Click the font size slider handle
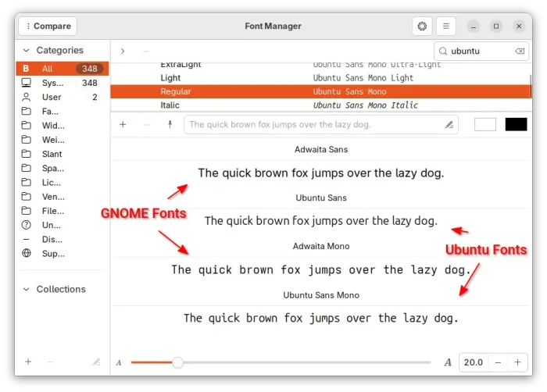 tap(177, 362)
